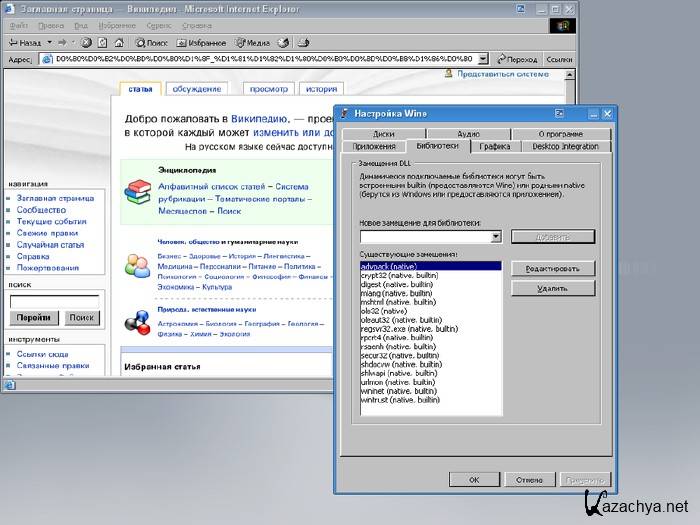Viewport: 700px width, 525px height.
Task: Open the new library override combo box
Action: coord(431,237)
